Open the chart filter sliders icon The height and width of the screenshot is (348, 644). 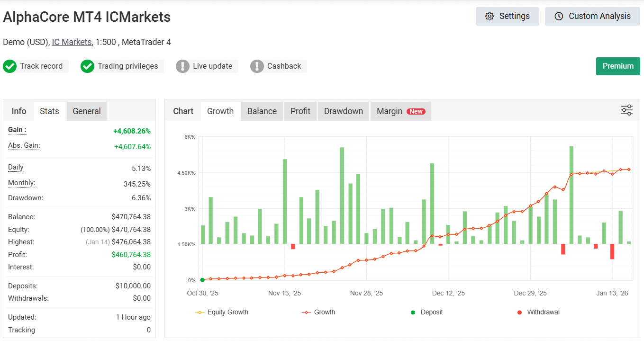click(x=626, y=111)
